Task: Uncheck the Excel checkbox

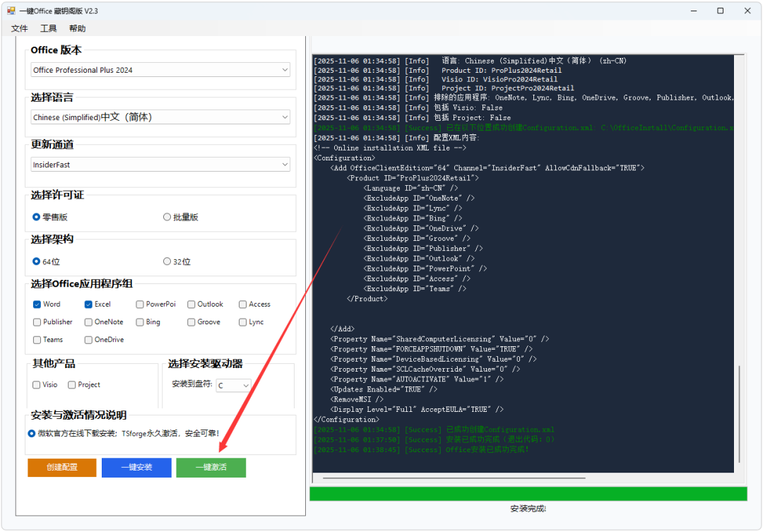Action: (88, 305)
